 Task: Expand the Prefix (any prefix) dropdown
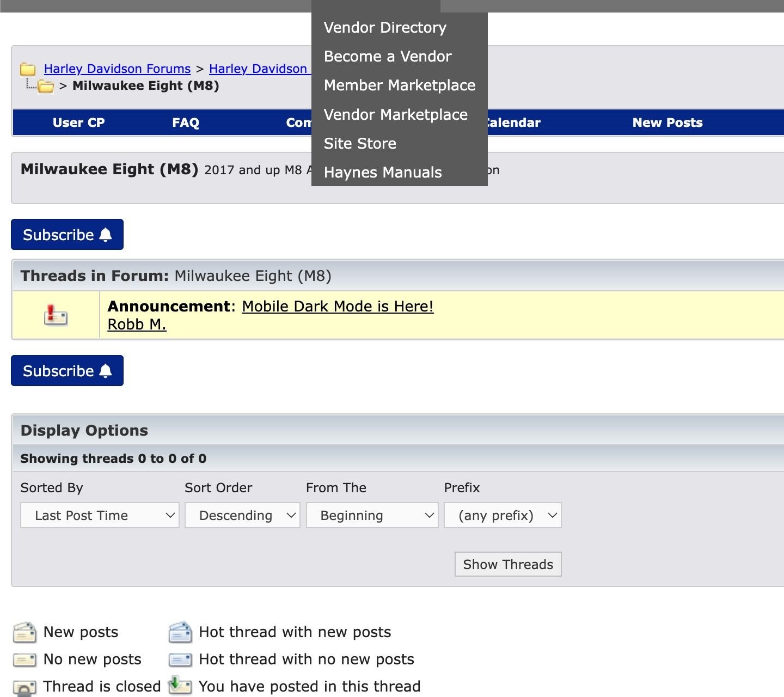(x=503, y=515)
